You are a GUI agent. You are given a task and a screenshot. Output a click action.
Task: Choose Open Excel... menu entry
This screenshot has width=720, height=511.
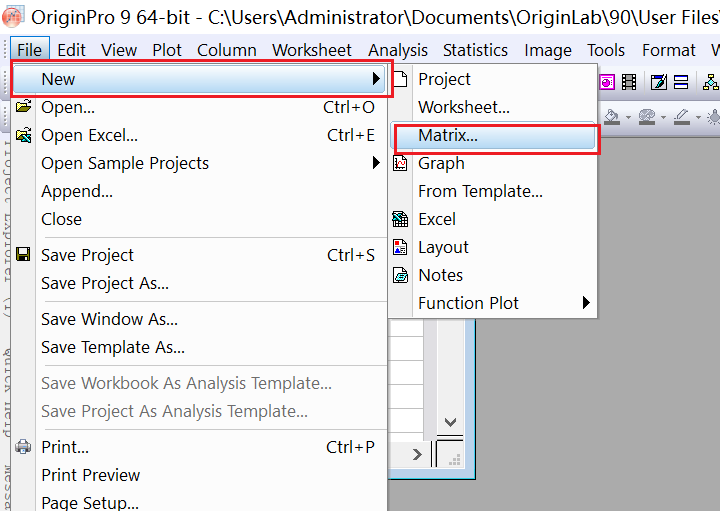[200, 135]
